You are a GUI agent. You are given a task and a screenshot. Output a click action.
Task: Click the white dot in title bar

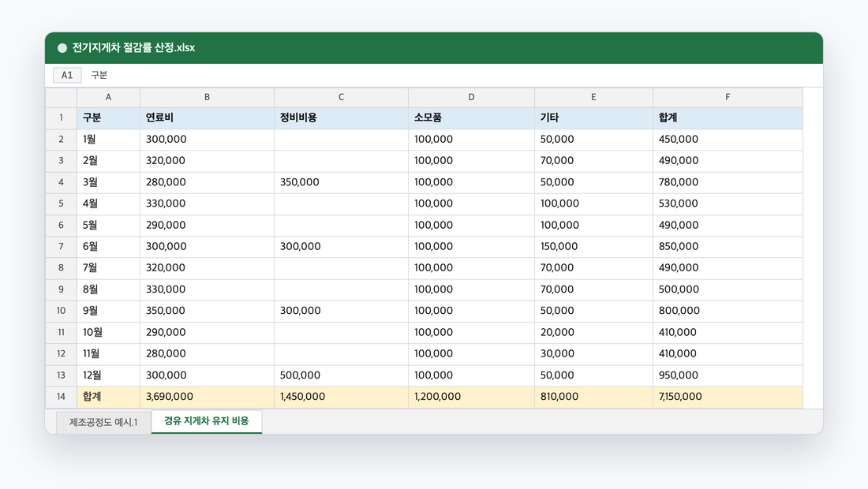click(62, 48)
